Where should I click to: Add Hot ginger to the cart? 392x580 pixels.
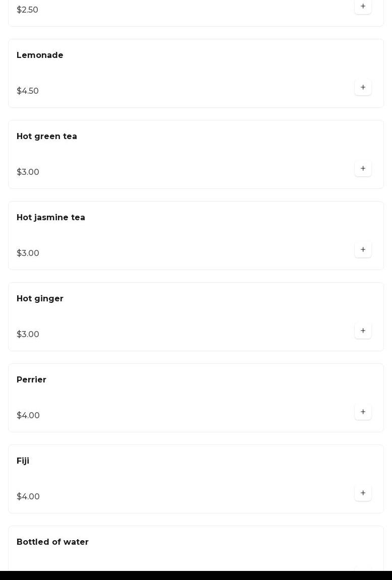point(363,331)
